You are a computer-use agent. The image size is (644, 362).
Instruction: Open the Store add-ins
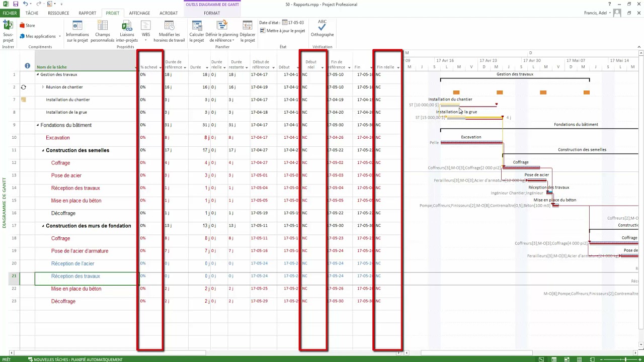(27, 25)
